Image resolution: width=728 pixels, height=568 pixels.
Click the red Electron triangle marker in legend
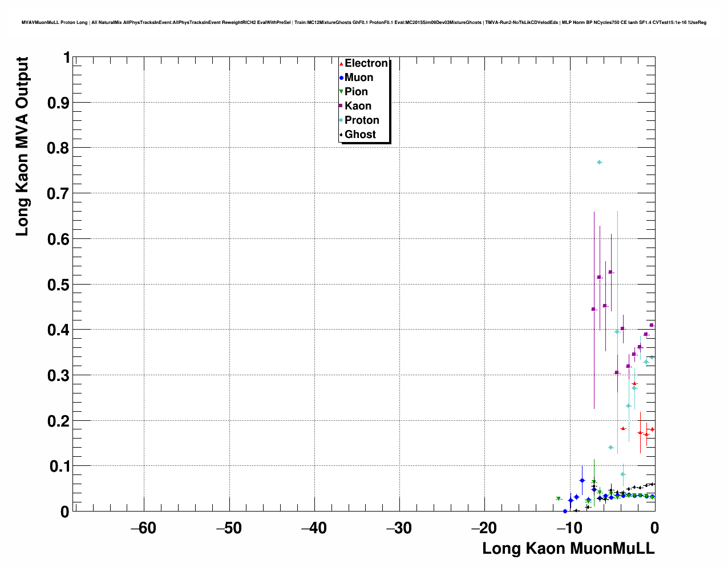point(341,63)
